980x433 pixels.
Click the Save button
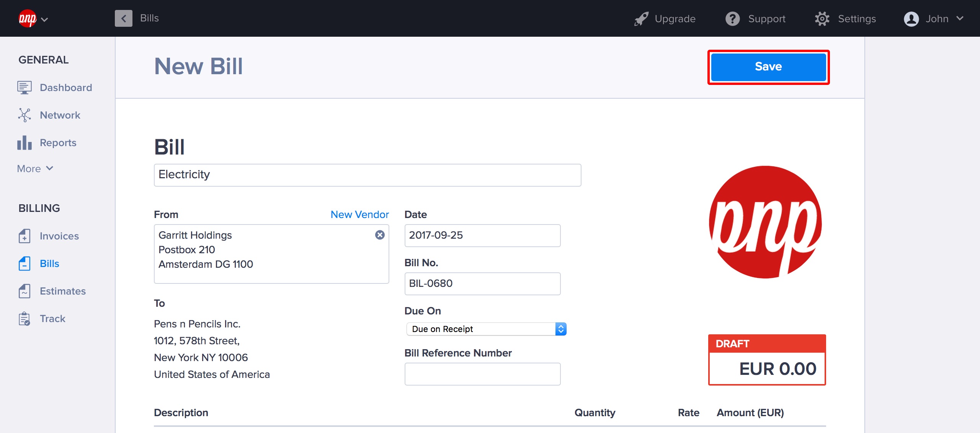click(x=768, y=67)
